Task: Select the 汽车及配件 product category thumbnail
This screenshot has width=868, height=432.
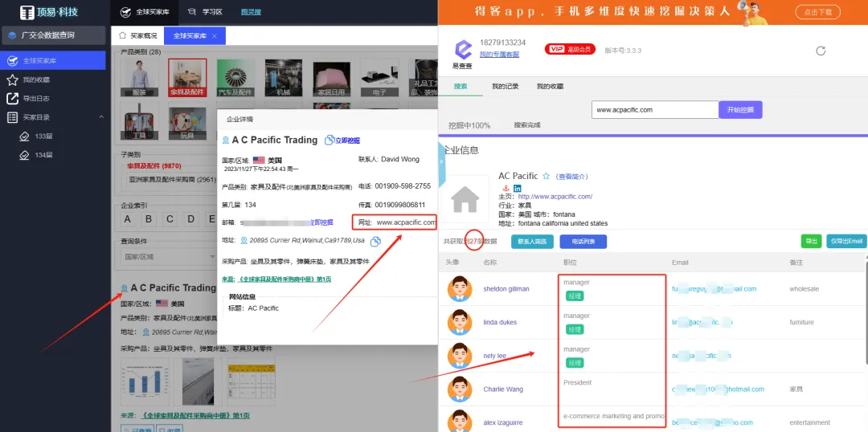Action: coord(235,78)
